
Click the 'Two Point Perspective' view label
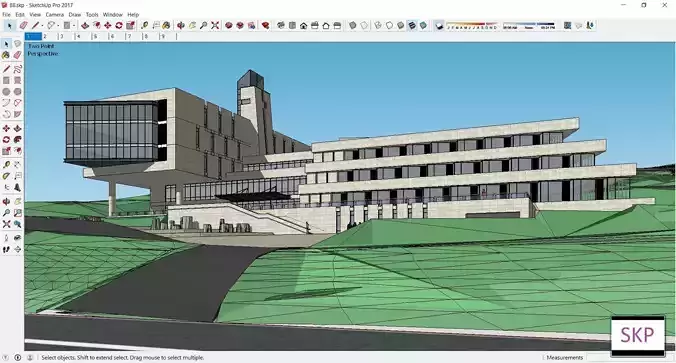(43, 50)
